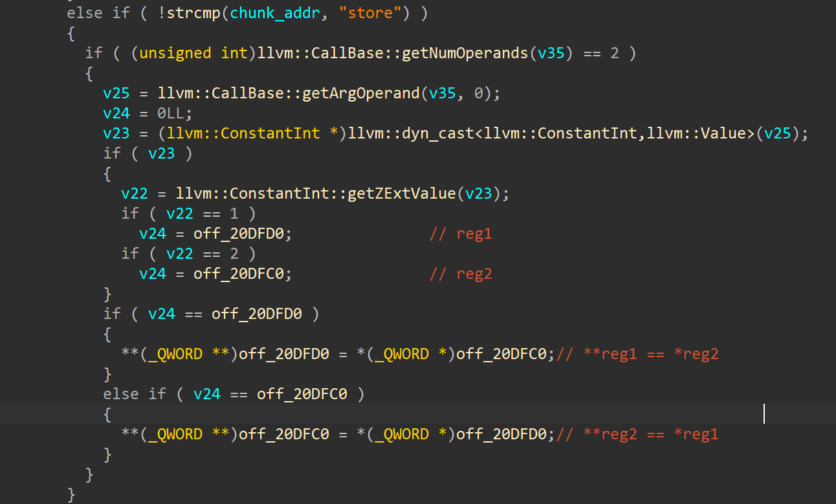
Task: Click off_20DFC0 in the else-if condition
Action: tap(302, 394)
